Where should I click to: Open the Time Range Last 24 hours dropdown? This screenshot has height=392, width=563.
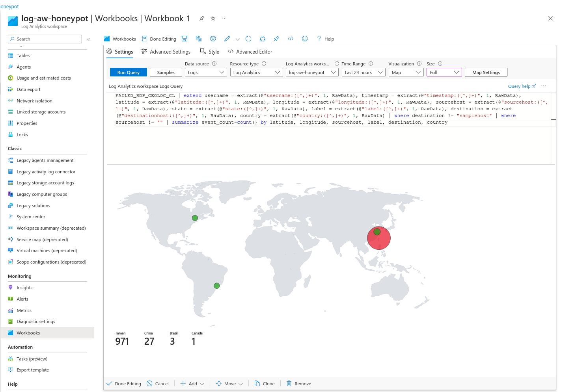click(364, 72)
